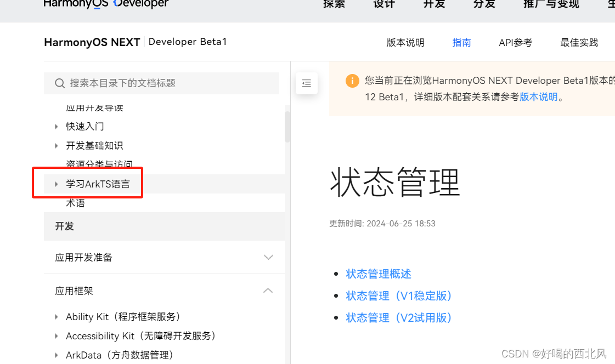Click the sidebar directory scrollbar thumb
Screen dimensions: 615x364
(287, 127)
